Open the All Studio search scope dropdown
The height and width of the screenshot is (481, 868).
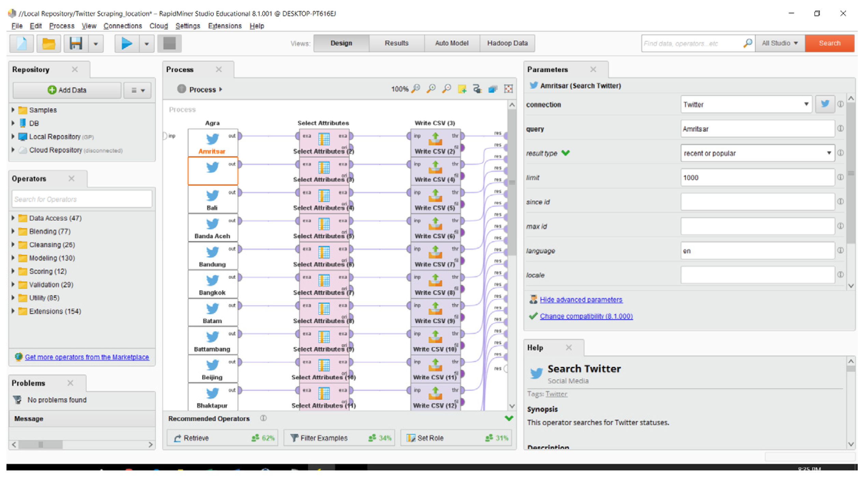coord(780,43)
